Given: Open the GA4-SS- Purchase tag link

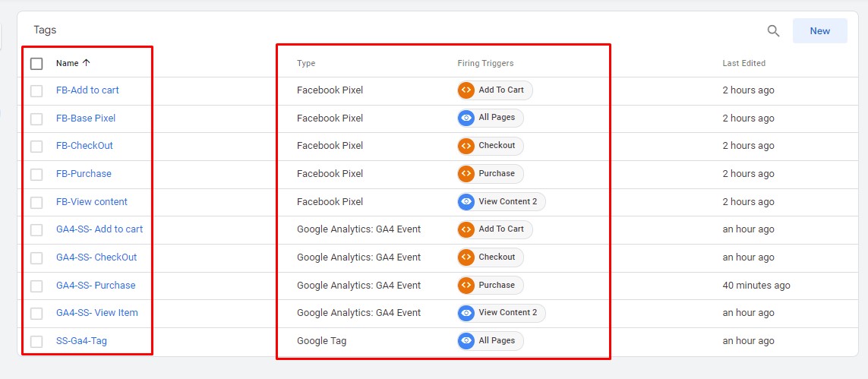Looking at the screenshot, I should click(x=96, y=286).
